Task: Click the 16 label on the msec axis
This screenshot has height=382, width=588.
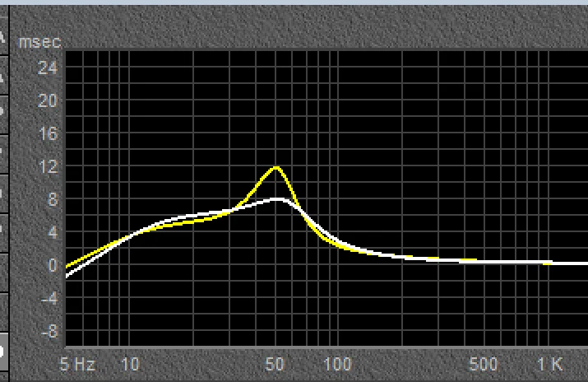Action: [x=48, y=133]
